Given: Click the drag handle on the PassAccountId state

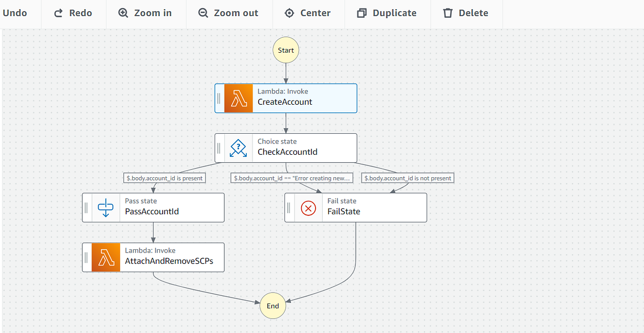Looking at the screenshot, I should (x=86, y=207).
